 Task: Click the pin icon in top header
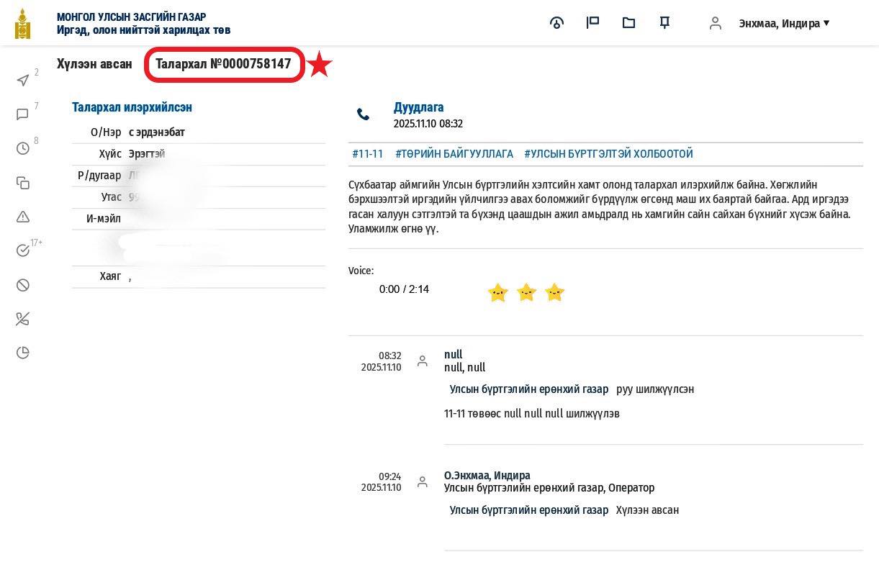pos(664,23)
